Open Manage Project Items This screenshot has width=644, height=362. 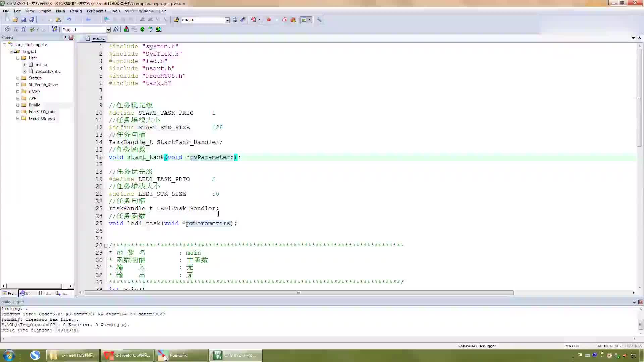126,29
